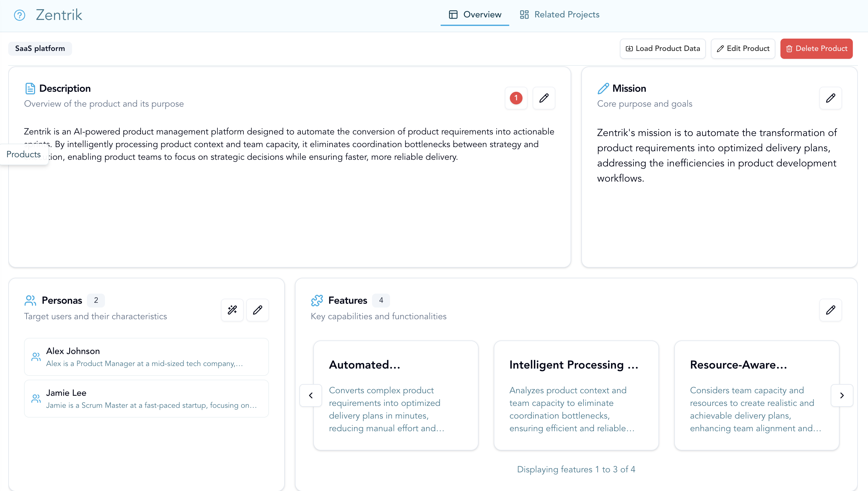Delete the product with the red button

[816, 48]
